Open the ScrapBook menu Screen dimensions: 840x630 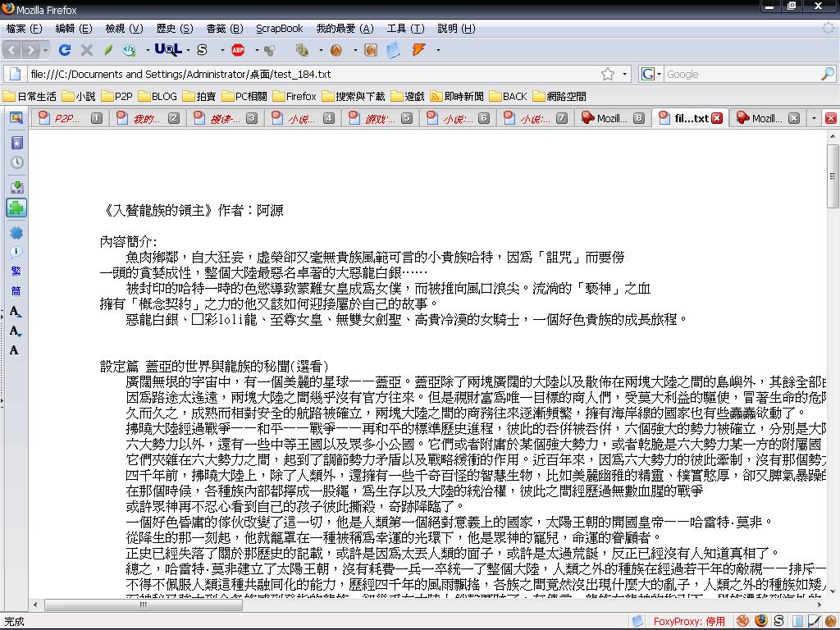(x=279, y=28)
